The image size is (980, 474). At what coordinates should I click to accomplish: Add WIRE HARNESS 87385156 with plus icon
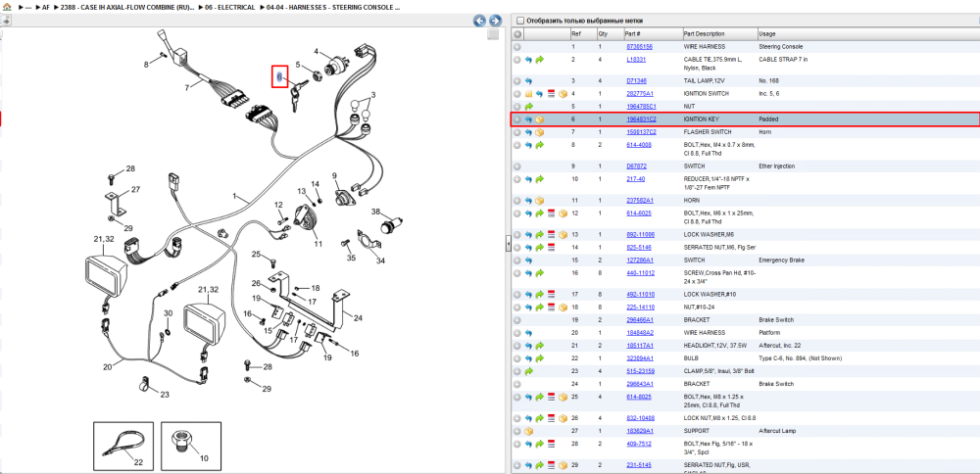coord(516,47)
